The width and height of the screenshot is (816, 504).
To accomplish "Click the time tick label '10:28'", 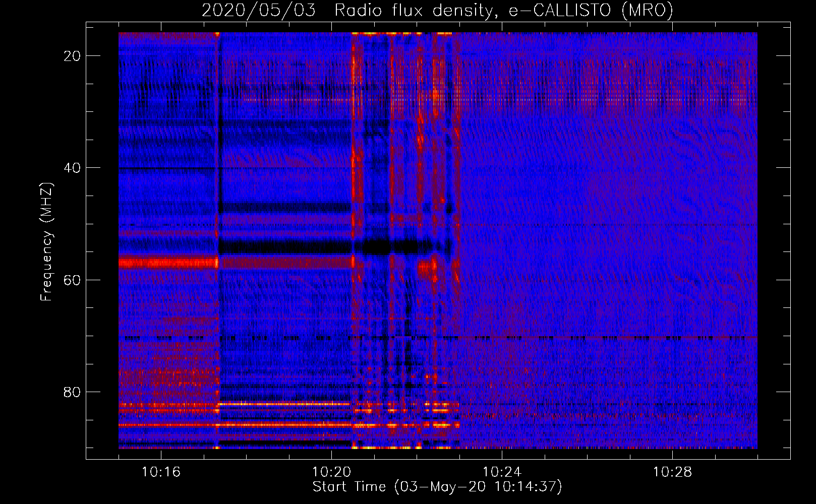I will 672,472.
